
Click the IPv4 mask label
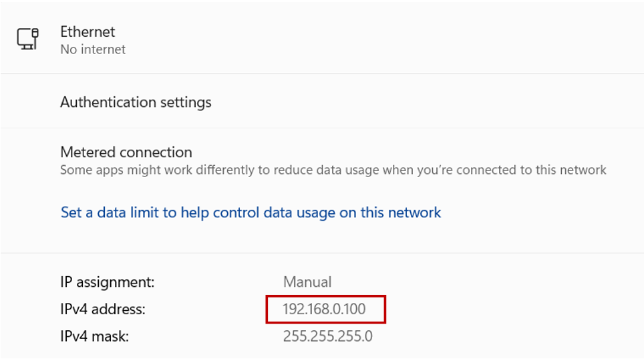point(94,336)
